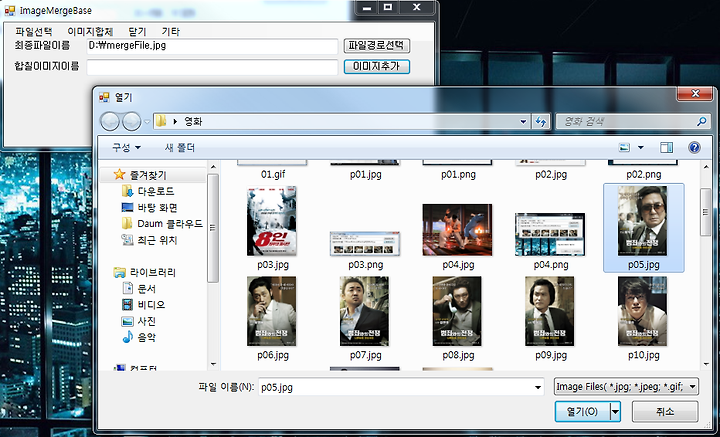Select 최근 위치 in navigation pane
Screen dimensions: 720x437
pos(157,240)
